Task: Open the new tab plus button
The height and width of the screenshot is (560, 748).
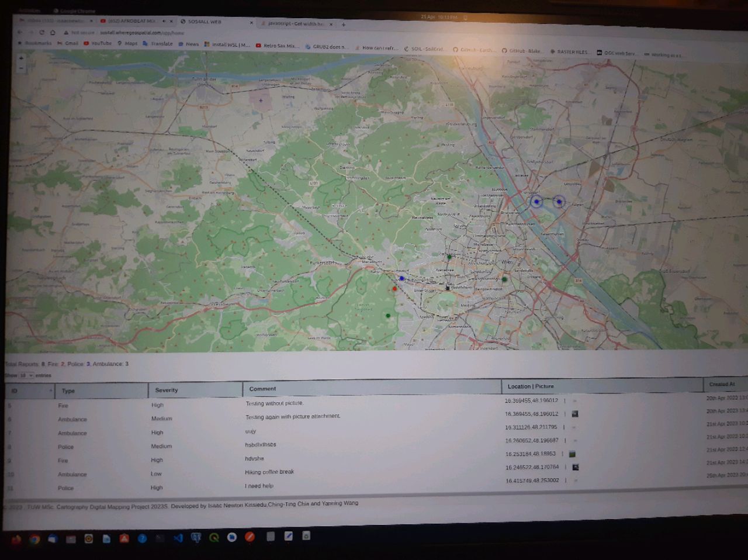Action: coord(344,25)
